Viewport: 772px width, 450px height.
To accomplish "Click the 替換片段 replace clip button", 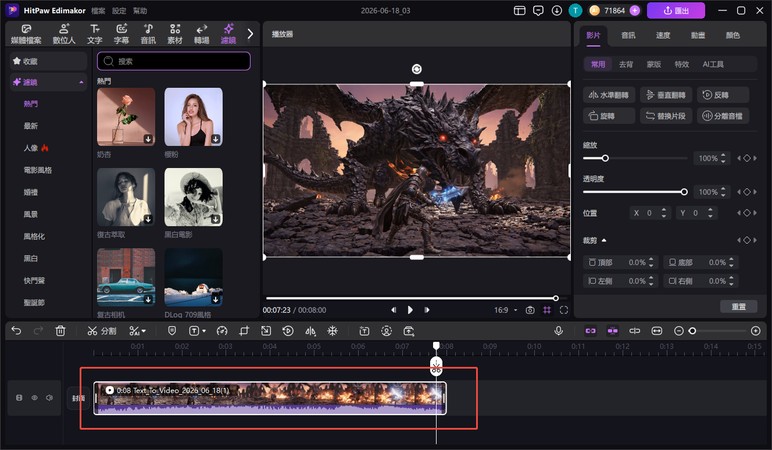I will click(x=666, y=116).
